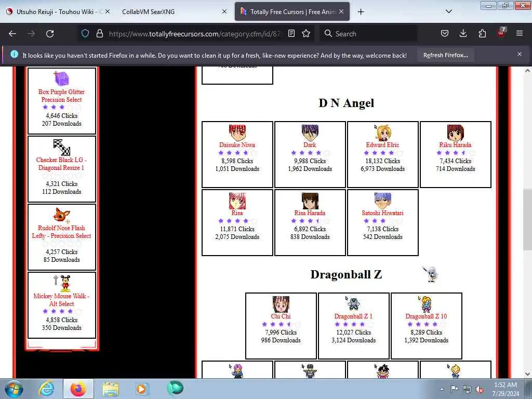This screenshot has height=399, width=532.
Task: Open the Risa Harada cursor link
Action: coord(310,213)
